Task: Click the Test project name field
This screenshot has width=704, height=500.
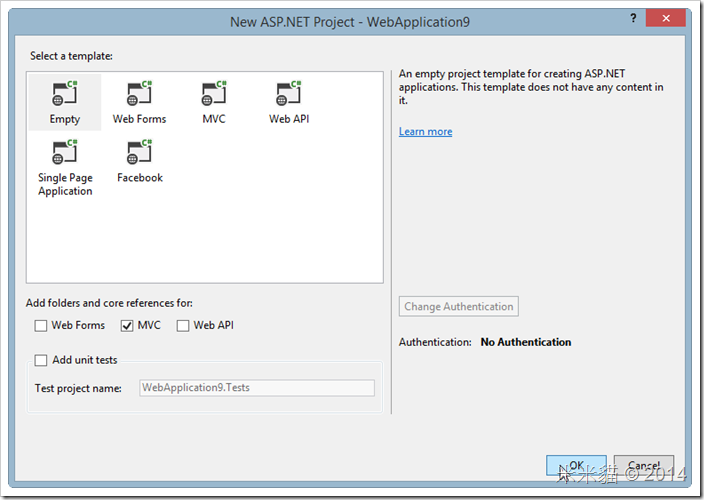Action: tap(257, 388)
